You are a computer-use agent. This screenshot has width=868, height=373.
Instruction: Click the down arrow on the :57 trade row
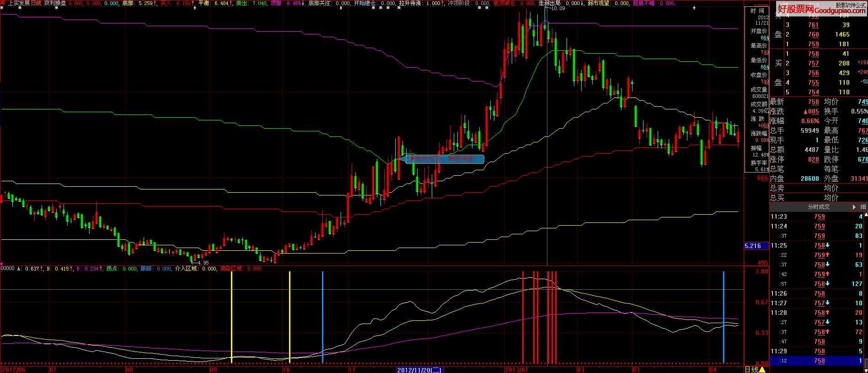[828, 284]
